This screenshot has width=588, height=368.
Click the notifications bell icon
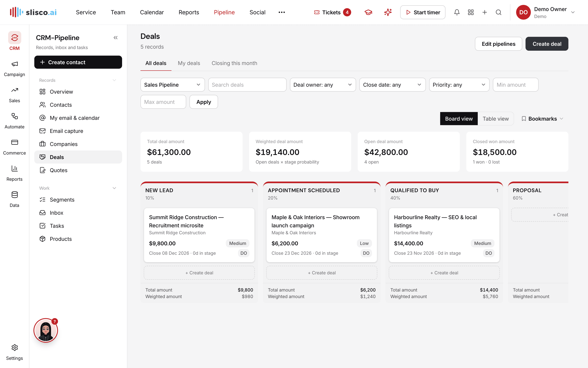click(457, 12)
